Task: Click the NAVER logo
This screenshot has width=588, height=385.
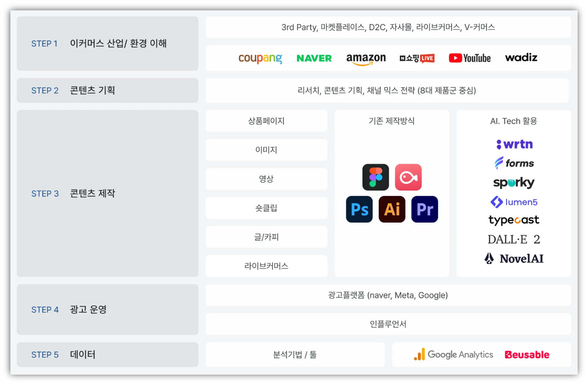Action: point(314,58)
